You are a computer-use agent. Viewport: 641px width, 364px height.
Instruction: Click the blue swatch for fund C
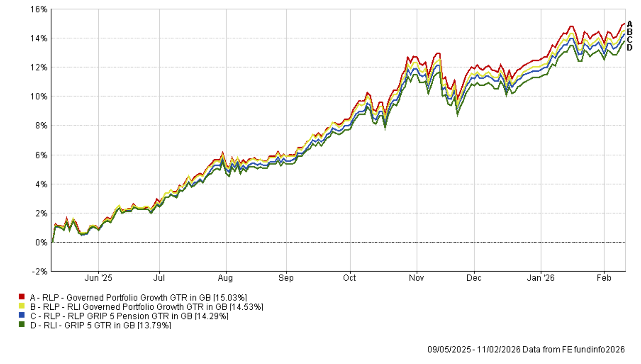(x=21, y=316)
